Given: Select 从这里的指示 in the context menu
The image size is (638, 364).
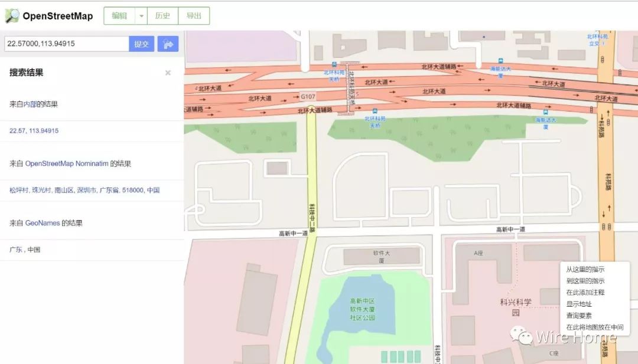Looking at the screenshot, I should (x=585, y=270).
